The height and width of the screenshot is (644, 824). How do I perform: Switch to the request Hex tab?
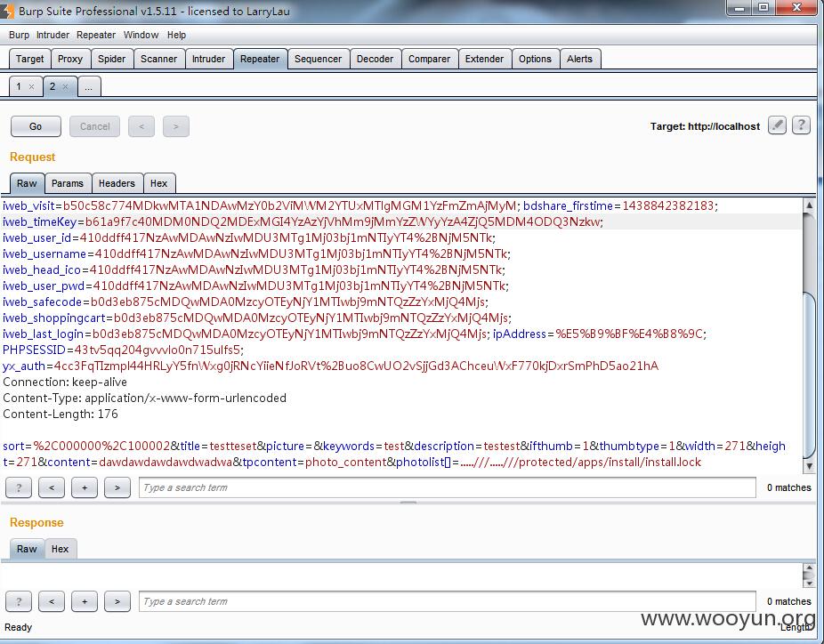tap(158, 183)
